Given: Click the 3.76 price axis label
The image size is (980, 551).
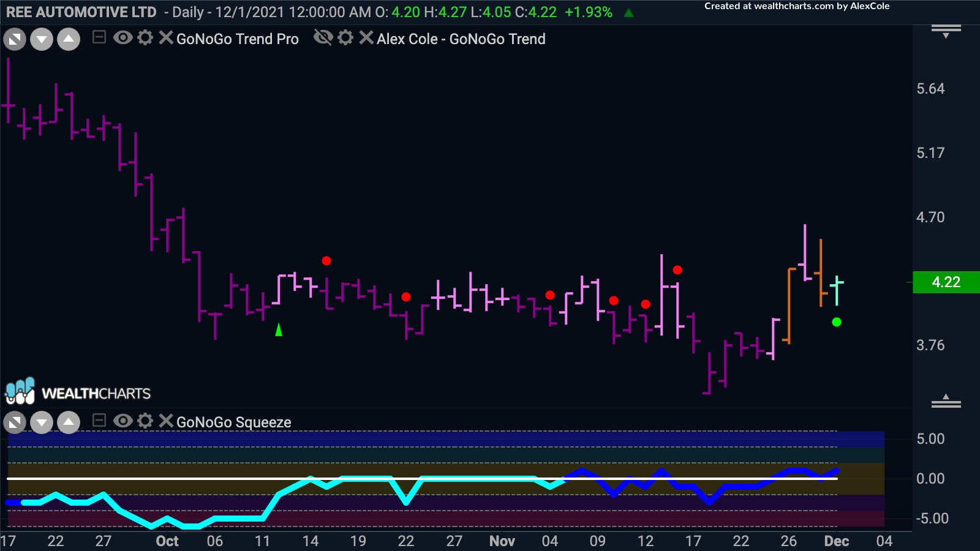Looking at the screenshot, I should click(x=930, y=345).
